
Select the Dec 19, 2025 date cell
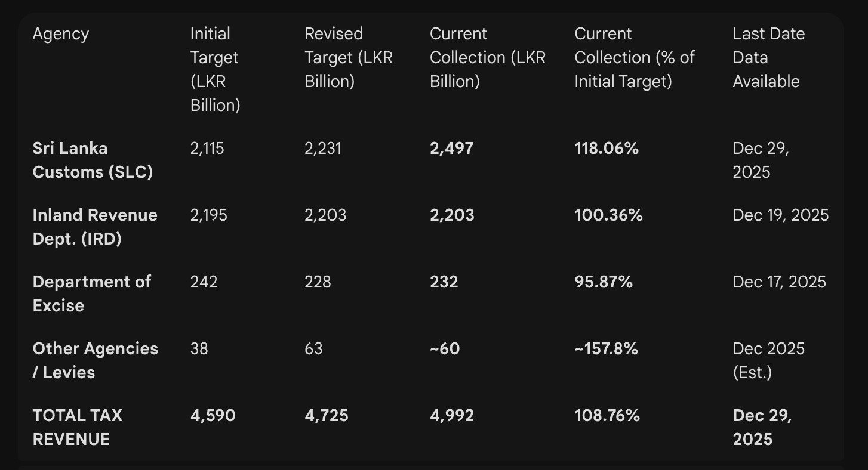[781, 215]
